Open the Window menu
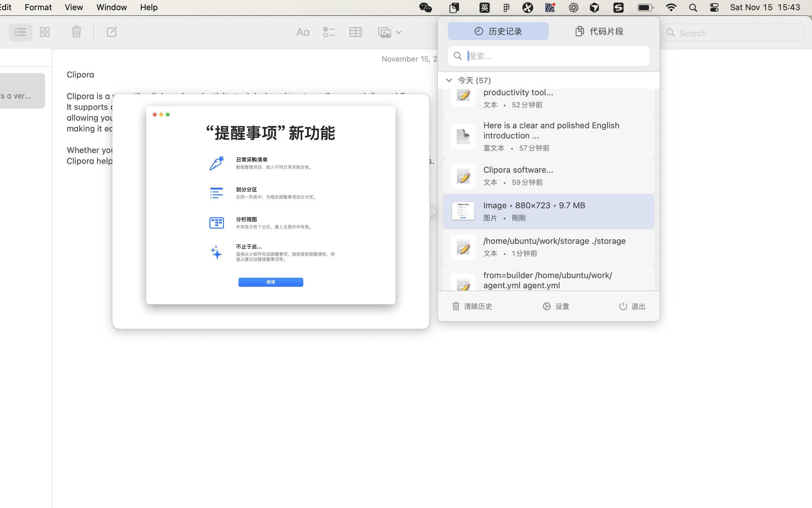Screen dimensions: 812x508 click(x=111, y=7)
